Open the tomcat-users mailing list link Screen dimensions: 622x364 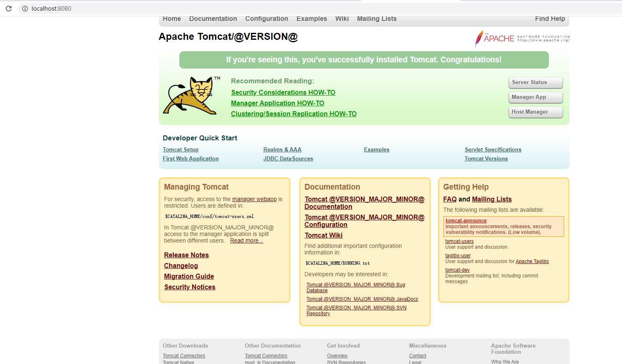click(459, 241)
